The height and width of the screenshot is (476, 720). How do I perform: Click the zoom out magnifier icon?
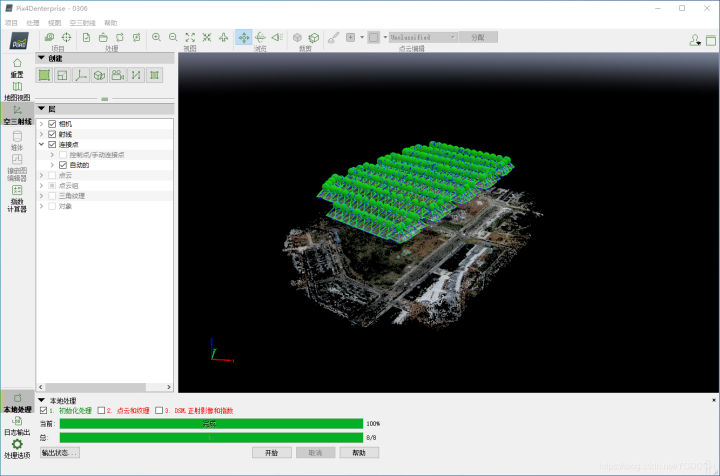coord(173,37)
